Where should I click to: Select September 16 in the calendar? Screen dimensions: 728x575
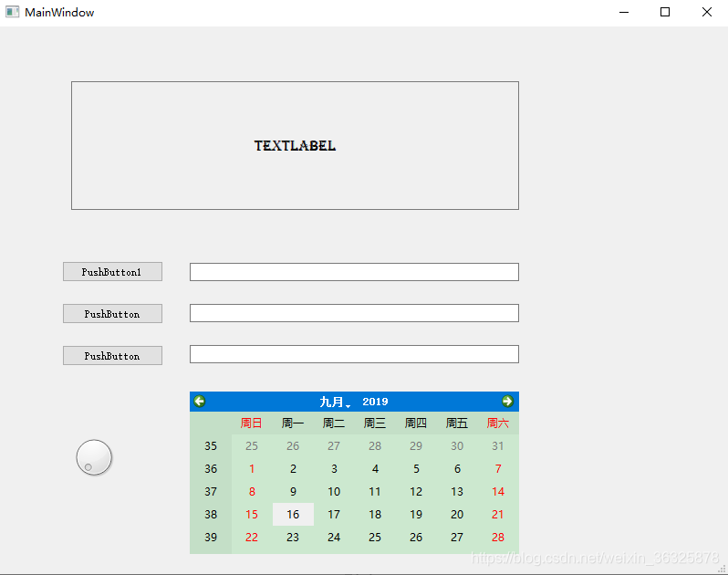coord(293,514)
